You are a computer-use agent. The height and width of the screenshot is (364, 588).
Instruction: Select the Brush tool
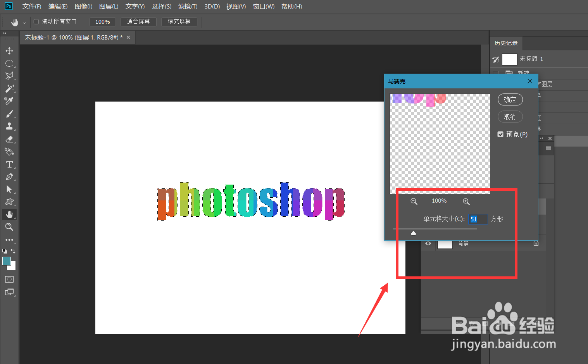(x=9, y=114)
